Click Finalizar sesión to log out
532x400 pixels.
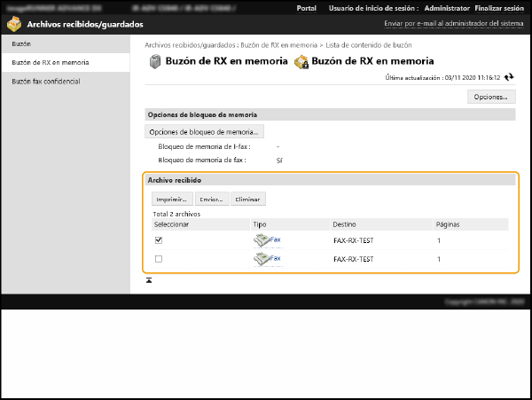tap(499, 7)
